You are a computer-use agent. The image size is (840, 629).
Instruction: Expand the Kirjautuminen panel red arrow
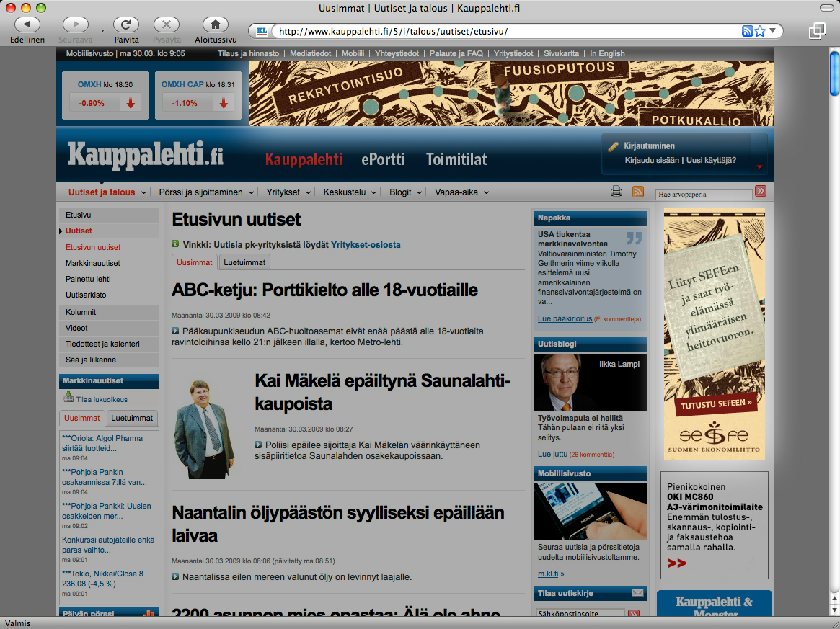coord(759,167)
